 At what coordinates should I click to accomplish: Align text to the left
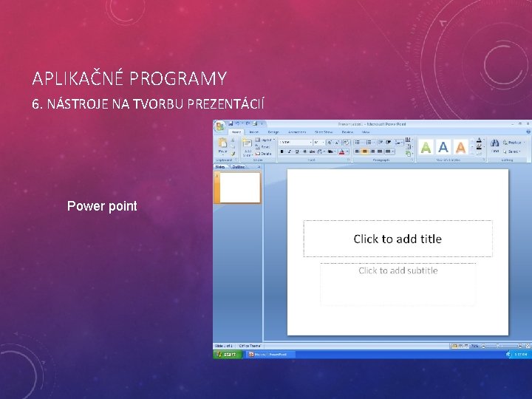[357, 151]
